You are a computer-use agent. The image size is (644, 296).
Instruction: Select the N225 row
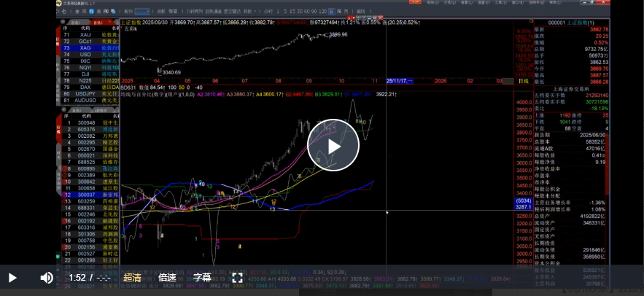(x=90, y=80)
